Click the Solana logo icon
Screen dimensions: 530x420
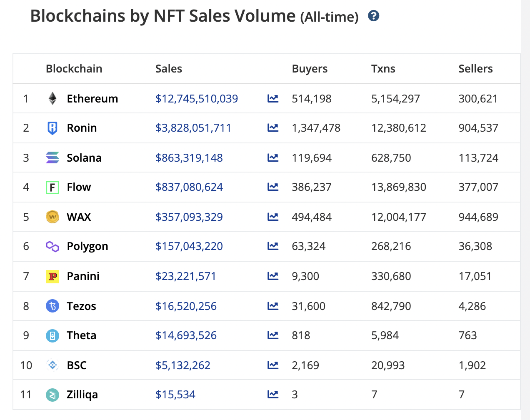tap(52, 158)
